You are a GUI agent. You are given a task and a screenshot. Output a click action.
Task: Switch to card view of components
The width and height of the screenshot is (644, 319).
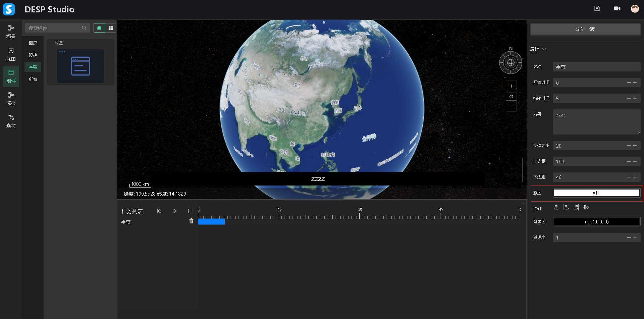click(99, 28)
